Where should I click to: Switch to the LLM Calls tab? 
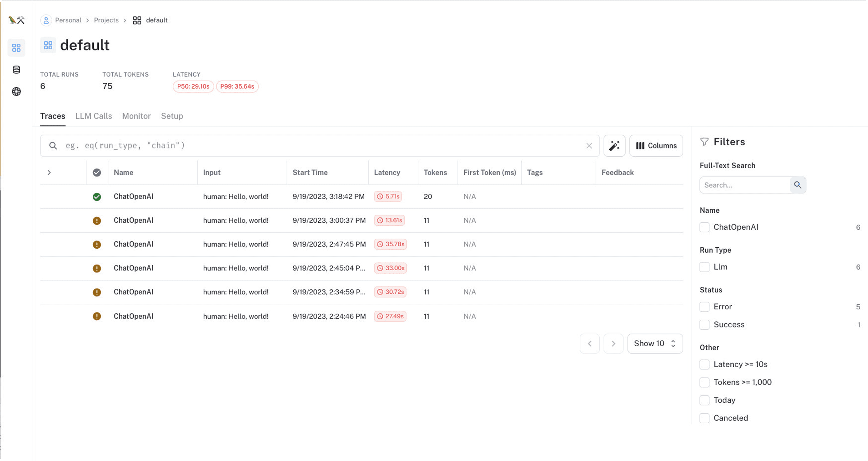93,116
